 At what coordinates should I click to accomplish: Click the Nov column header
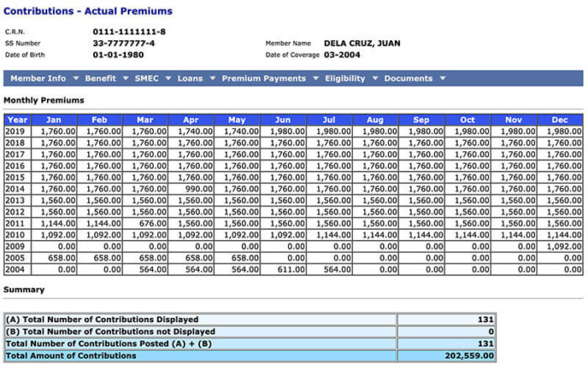[x=514, y=120]
